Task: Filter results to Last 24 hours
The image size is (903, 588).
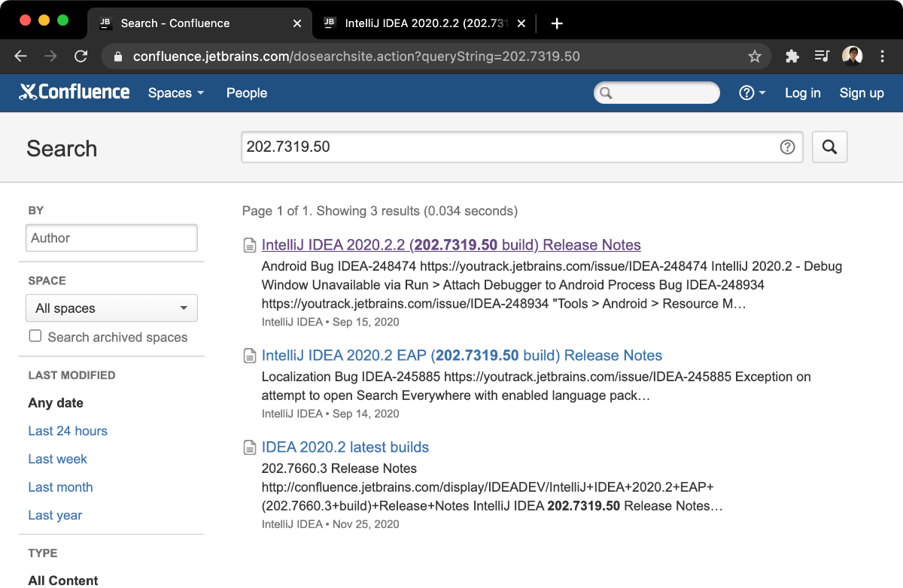Action: 68,431
